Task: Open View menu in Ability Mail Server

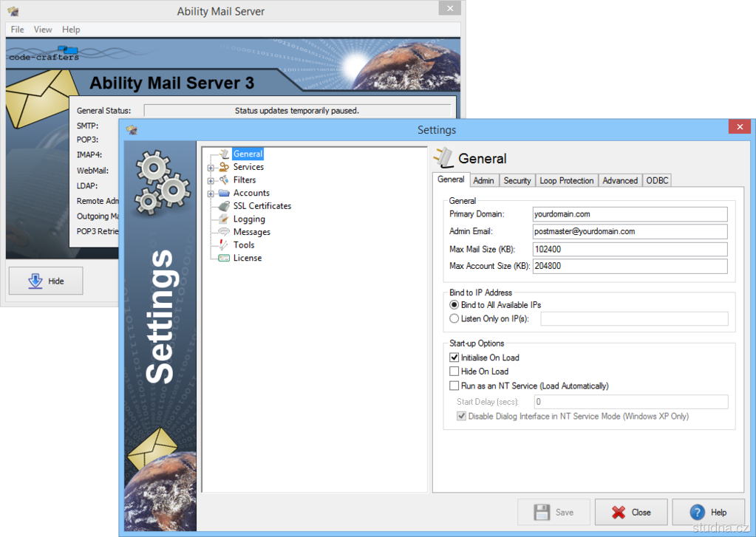Action: pos(43,30)
